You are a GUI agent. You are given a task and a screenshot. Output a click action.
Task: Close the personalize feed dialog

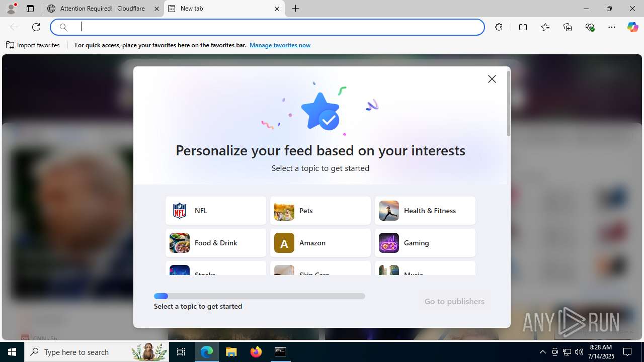(x=492, y=79)
